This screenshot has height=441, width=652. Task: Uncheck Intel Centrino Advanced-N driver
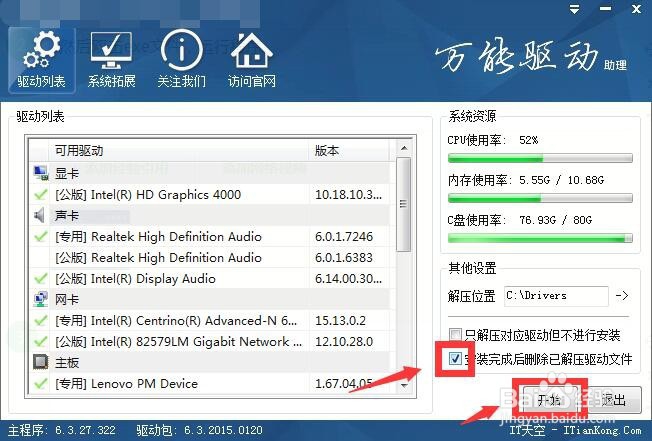click(40, 320)
